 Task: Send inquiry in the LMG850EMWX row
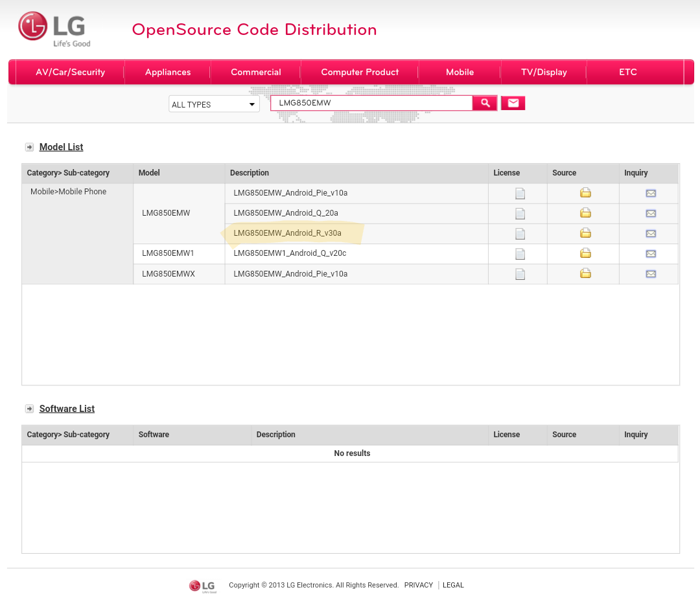point(651,274)
